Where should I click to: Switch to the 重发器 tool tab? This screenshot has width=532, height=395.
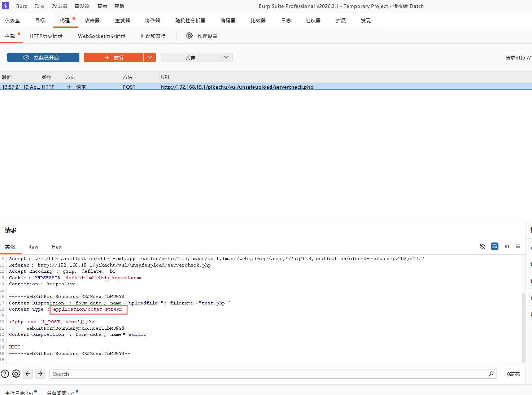coord(122,21)
